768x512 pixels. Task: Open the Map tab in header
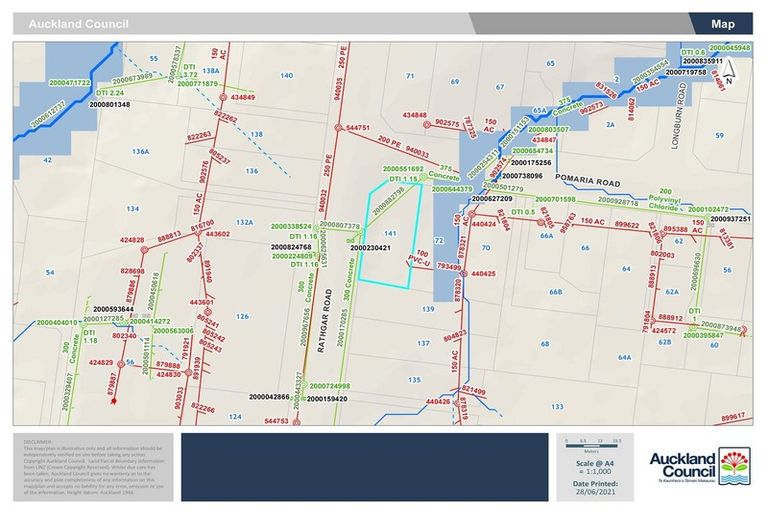click(x=723, y=23)
